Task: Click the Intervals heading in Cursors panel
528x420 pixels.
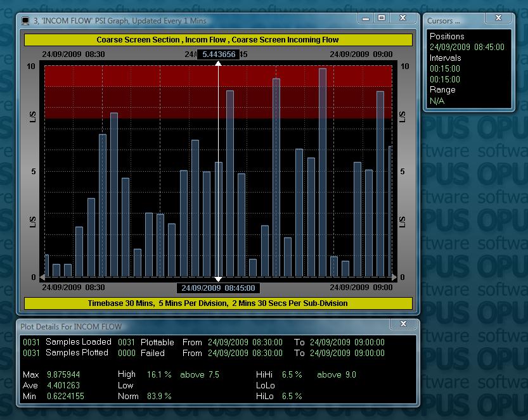Action: pyautogui.click(x=445, y=58)
